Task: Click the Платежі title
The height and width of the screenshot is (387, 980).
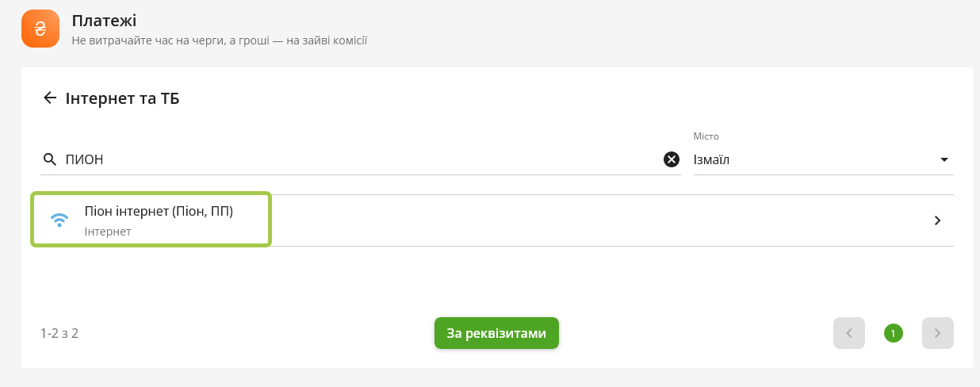Action: 104,20
